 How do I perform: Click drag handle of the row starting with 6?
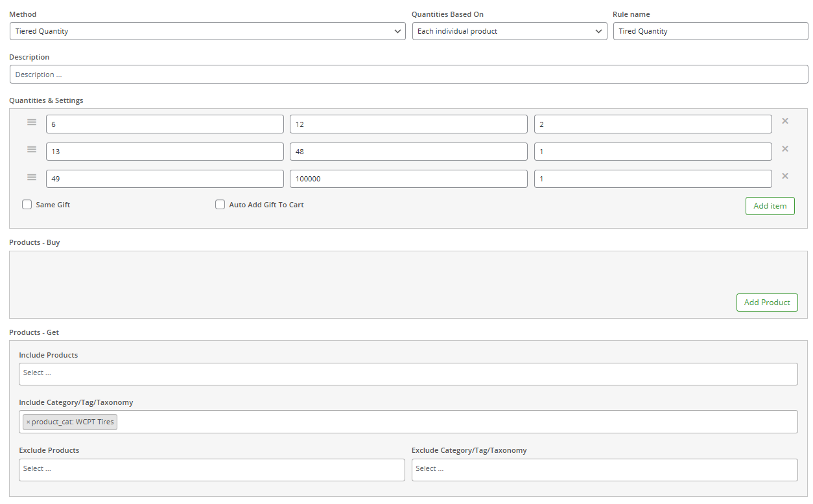[32, 122]
